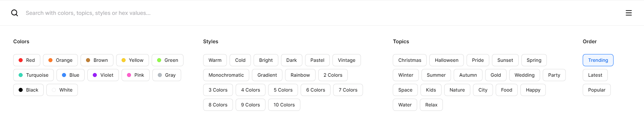Click the Relax topic tag

click(x=431, y=105)
